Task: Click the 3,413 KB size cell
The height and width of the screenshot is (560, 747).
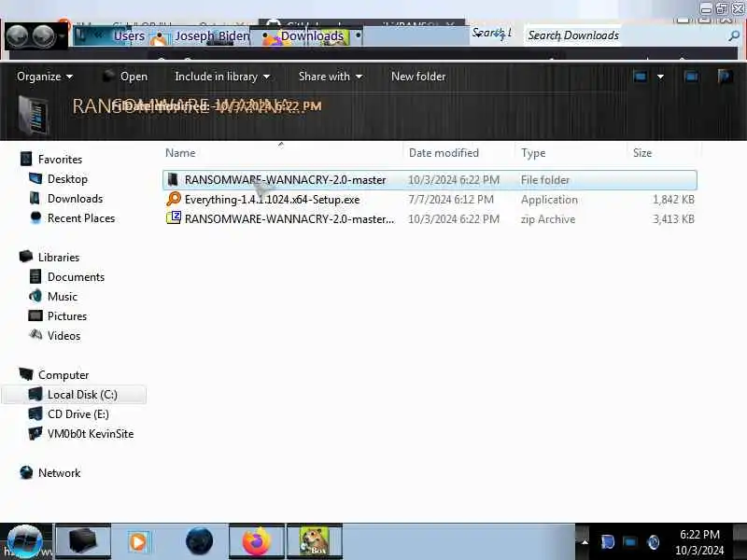Action: pyautogui.click(x=673, y=219)
